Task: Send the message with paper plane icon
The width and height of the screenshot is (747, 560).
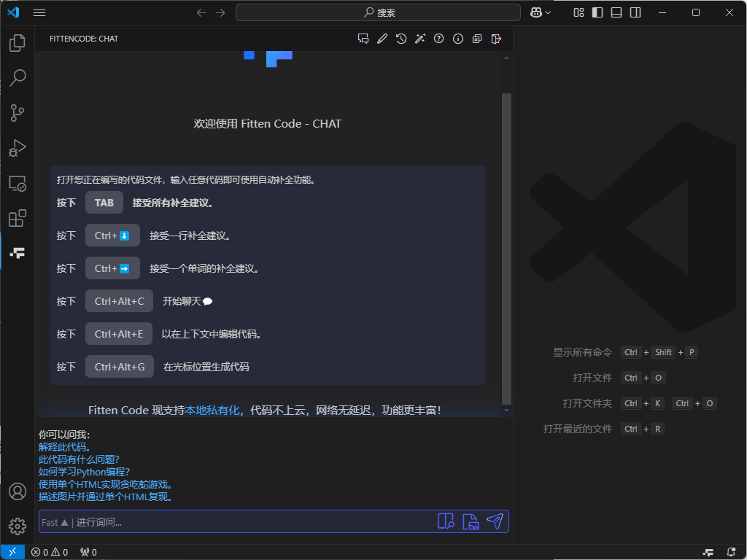Action: 495,521
